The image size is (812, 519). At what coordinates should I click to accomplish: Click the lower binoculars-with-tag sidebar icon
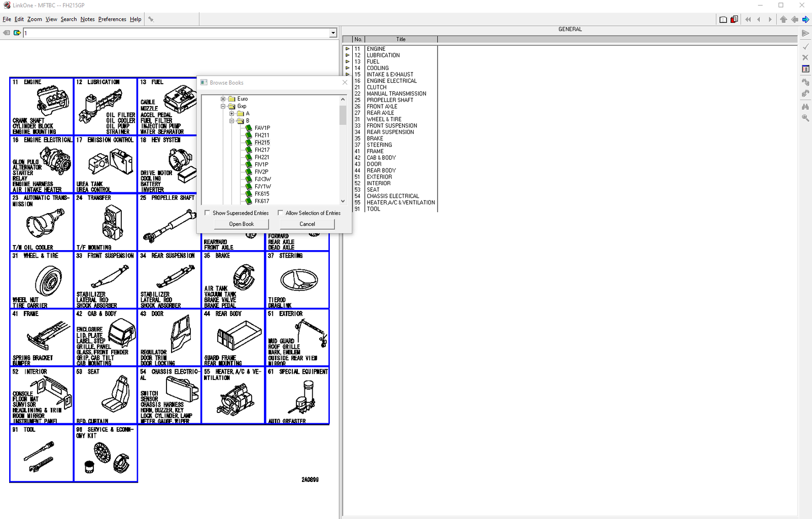(805, 93)
